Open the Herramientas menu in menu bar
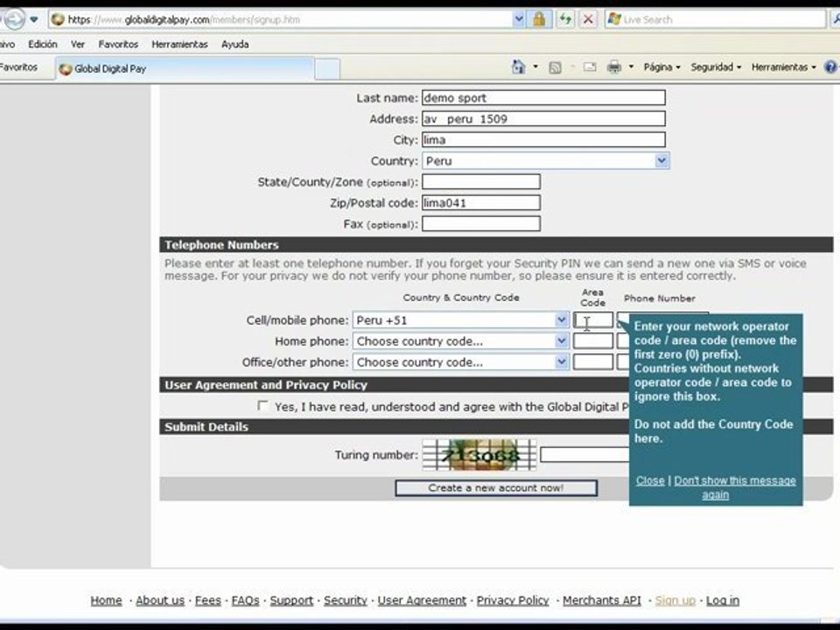Viewport: 840px width, 630px height. click(179, 45)
